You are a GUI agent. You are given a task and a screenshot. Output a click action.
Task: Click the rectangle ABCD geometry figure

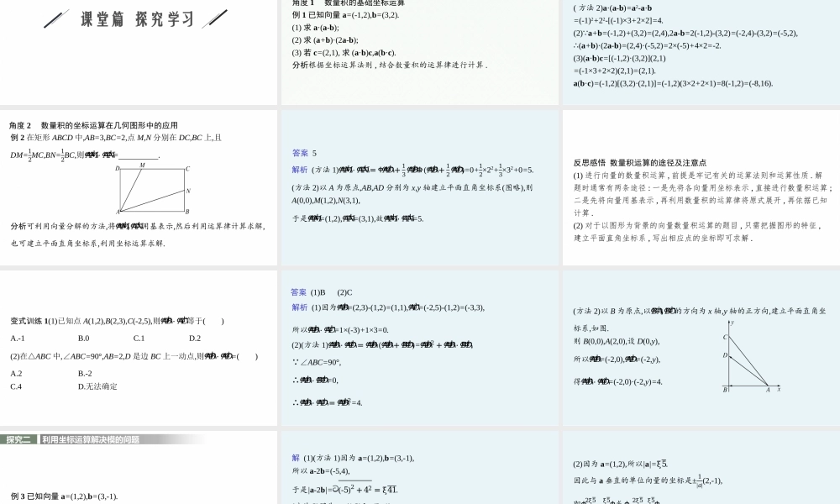click(151, 189)
